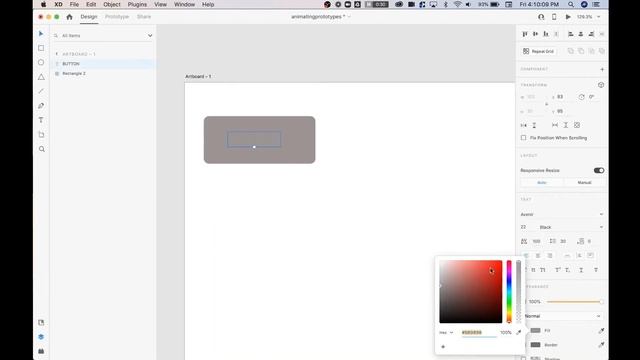
Task: Use the fill color eyedropper
Action: (x=601, y=331)
